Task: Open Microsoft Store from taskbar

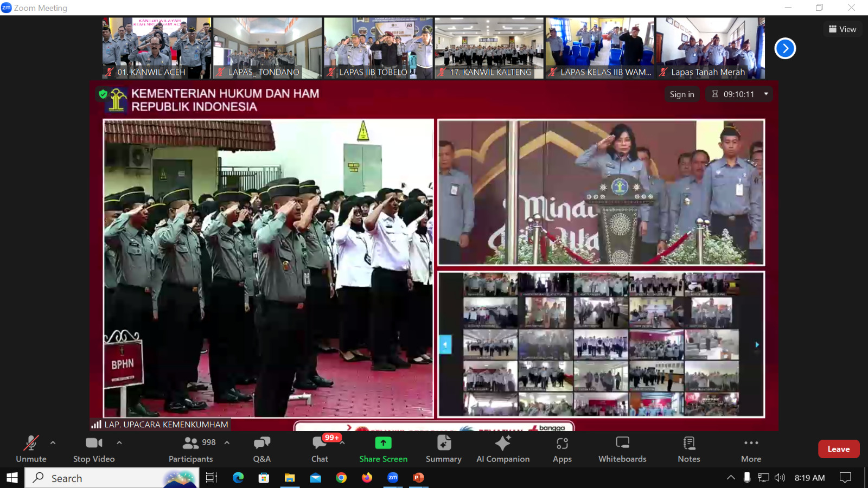Action: (x=264, y=478)
